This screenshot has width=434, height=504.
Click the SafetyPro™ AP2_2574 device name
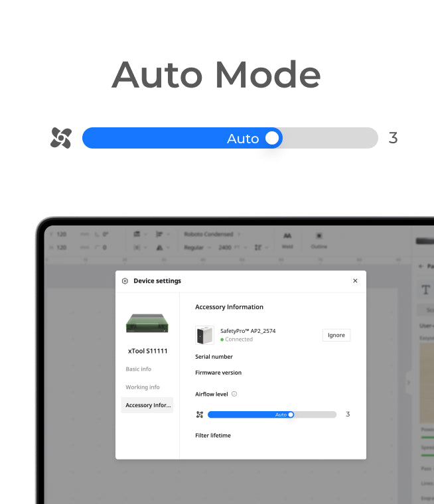pos(248,331)
